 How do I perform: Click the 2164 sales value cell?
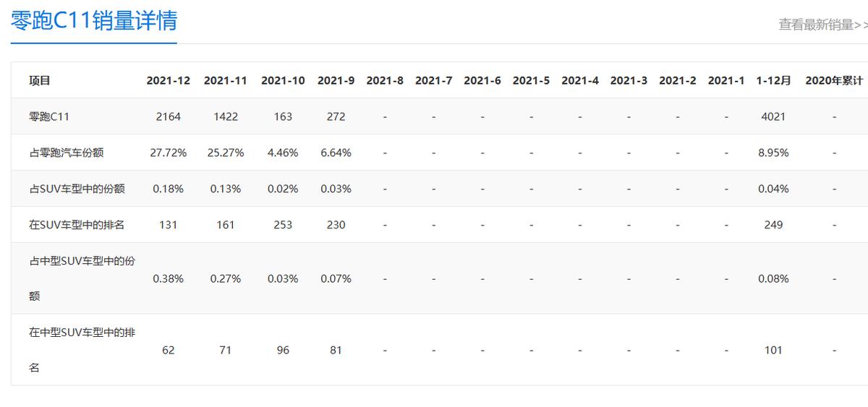pyautogui.click(x=168, y=116)
